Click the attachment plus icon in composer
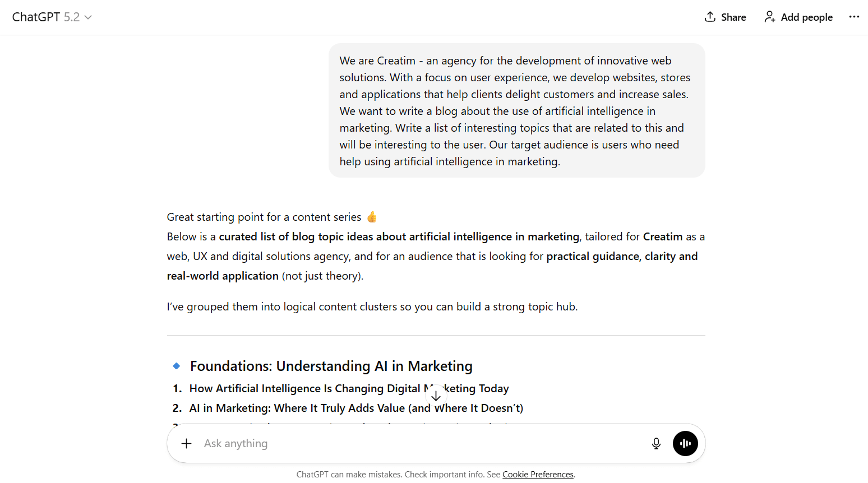868x483 pixels. [x=186, y=443]
